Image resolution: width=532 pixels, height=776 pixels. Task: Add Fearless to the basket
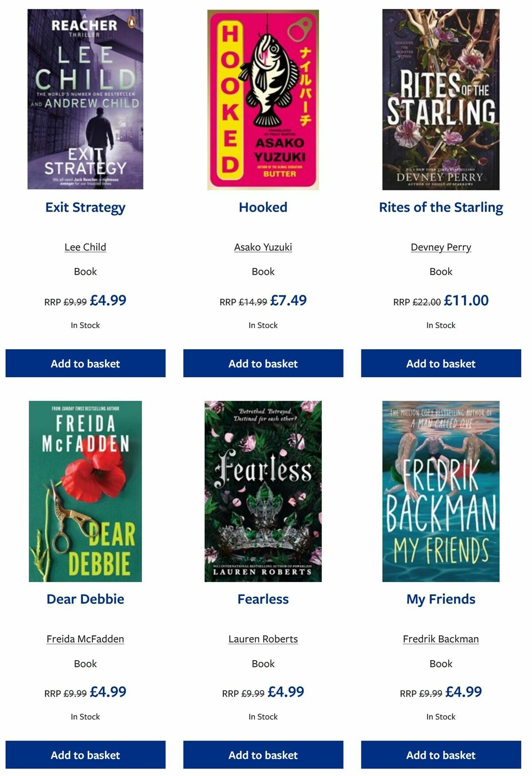(x=263, y=755)
